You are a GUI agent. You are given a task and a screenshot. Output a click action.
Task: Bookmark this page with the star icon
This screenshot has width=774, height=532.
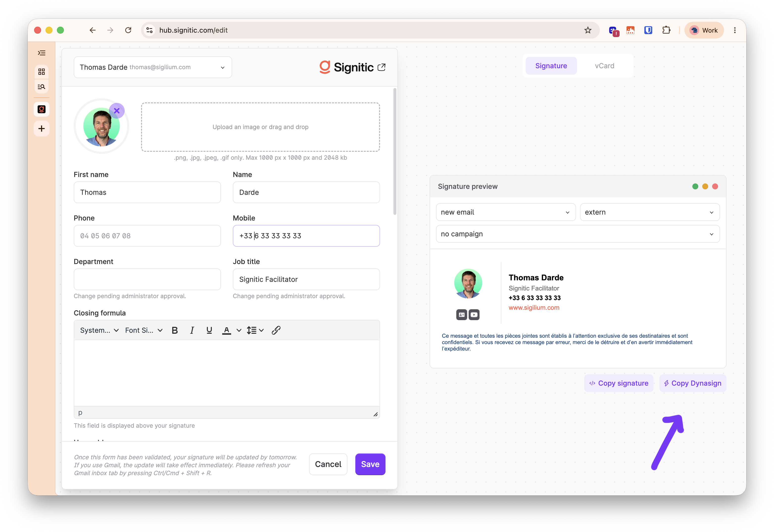[588, 30]
